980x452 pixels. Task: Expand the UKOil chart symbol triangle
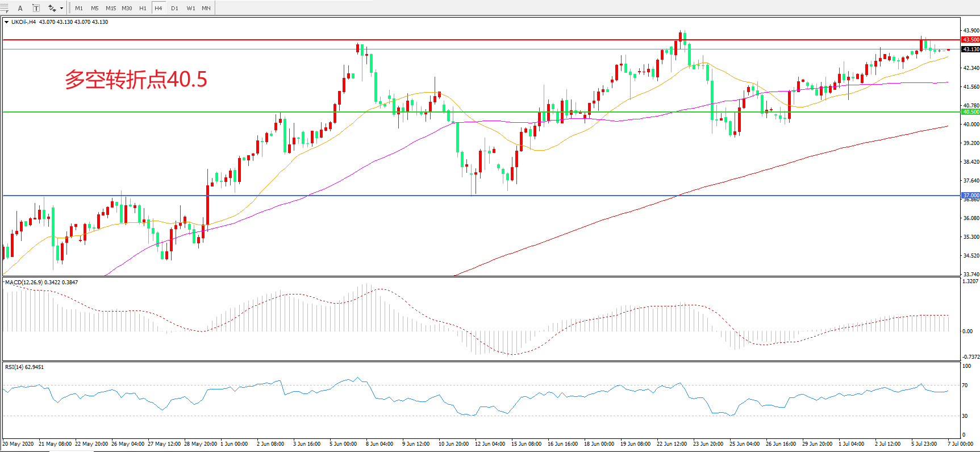[x=6, y=22]
